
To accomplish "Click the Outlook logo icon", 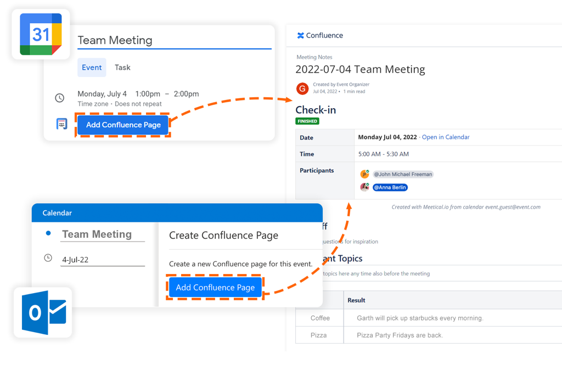I will click(x=43, y=312).
